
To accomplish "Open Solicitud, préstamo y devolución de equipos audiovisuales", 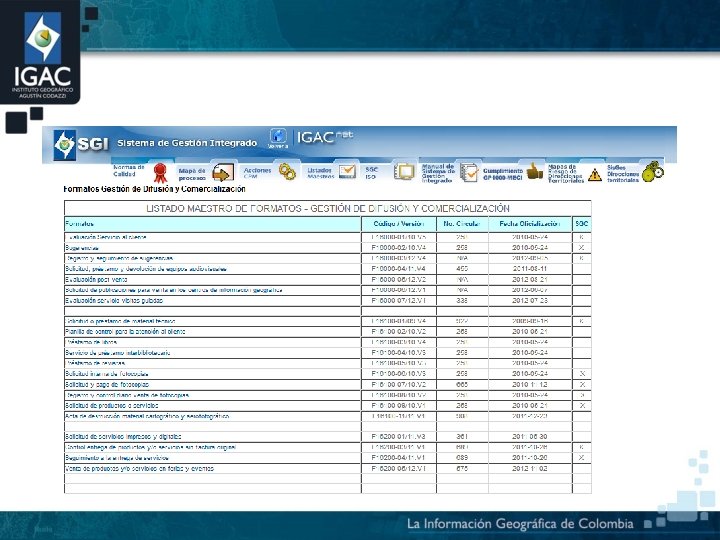I will [x=146, y=269].
